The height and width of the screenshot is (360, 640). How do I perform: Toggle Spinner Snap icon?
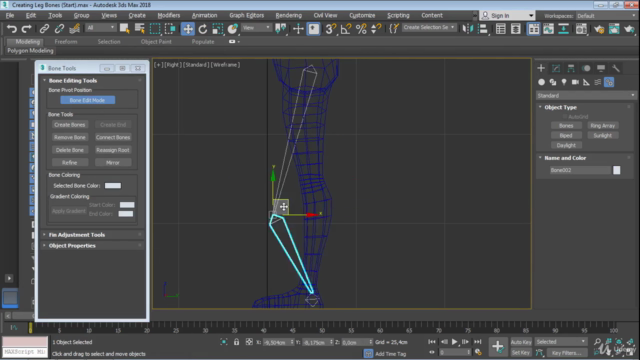tap(376, 29)
